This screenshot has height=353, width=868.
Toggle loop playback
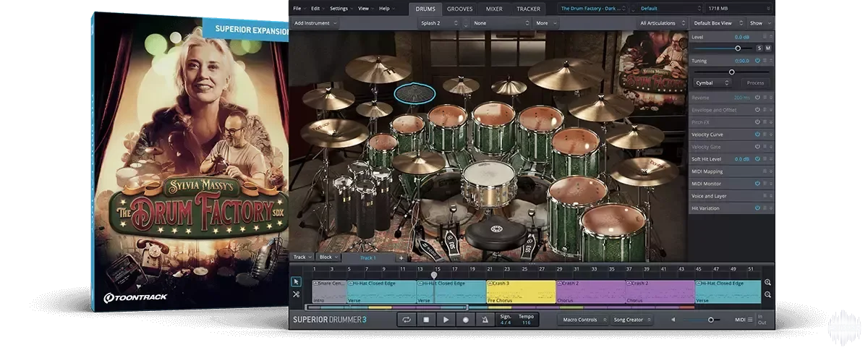407,320
